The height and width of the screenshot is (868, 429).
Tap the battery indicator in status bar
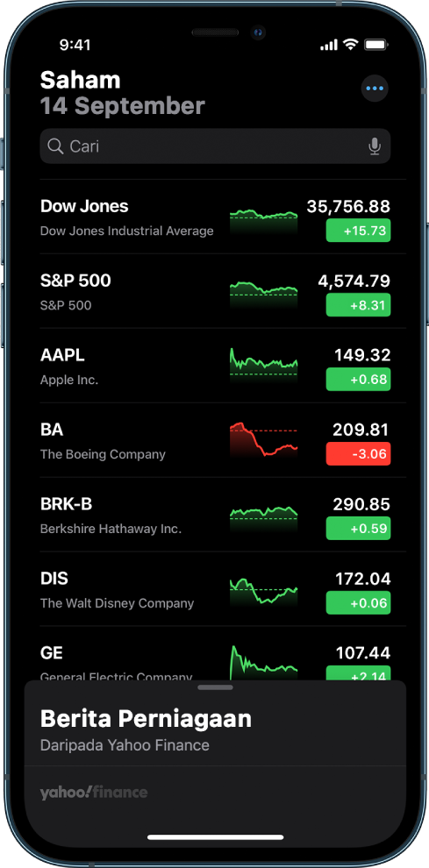coord(375,45)
